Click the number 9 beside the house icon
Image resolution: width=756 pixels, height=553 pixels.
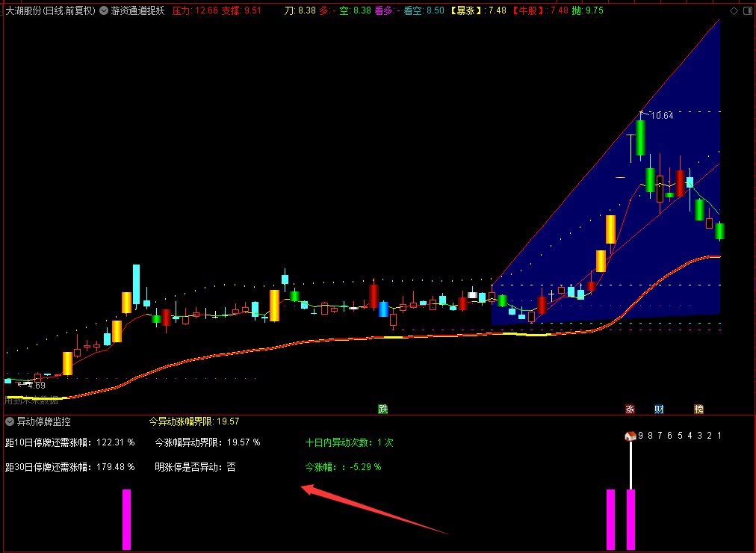pos(640,436)
